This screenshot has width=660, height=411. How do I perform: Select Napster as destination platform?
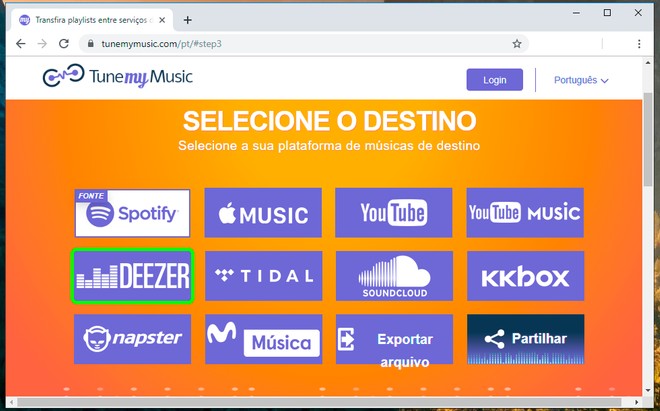click(132, 339)
